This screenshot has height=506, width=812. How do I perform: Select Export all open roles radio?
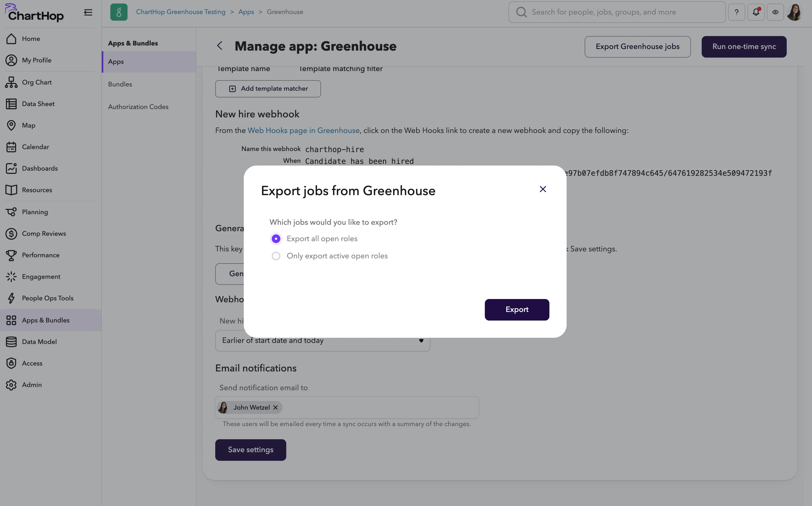pyautogui.click(x=276, y=239)
